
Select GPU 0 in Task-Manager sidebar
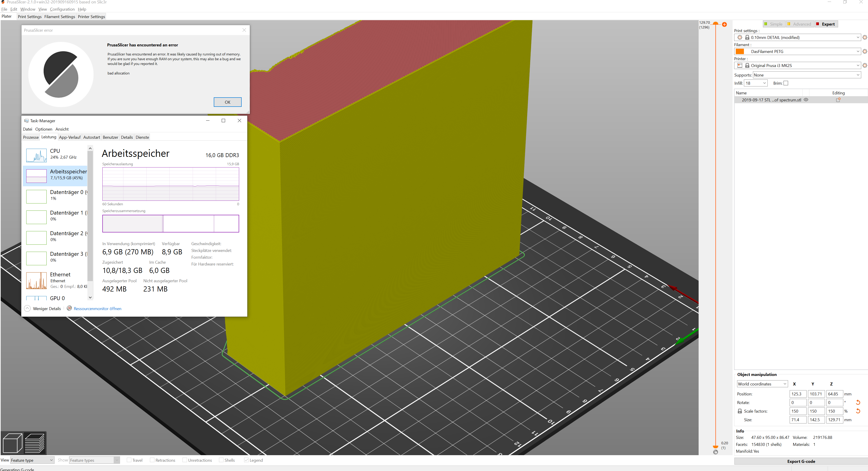pyautogui.click(x=55, y=298)
